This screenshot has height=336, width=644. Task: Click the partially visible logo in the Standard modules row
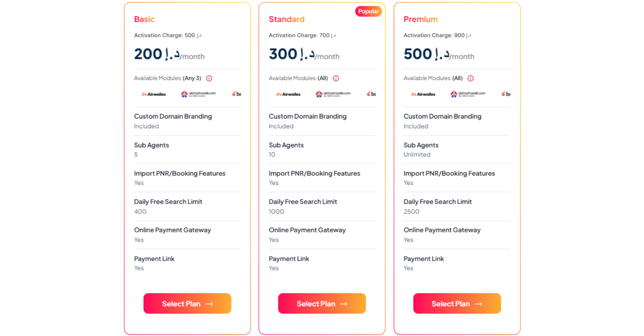point(371,94)
